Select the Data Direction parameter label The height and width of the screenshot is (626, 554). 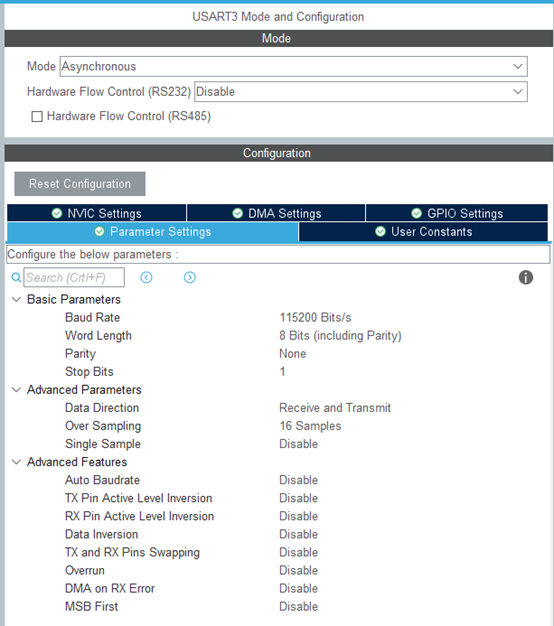coord(102,408)
